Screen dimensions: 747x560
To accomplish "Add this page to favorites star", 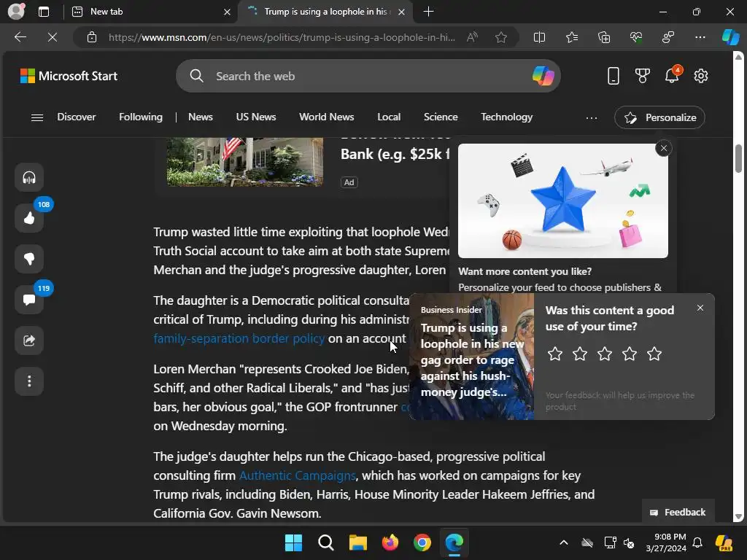I will click(500, 37).
